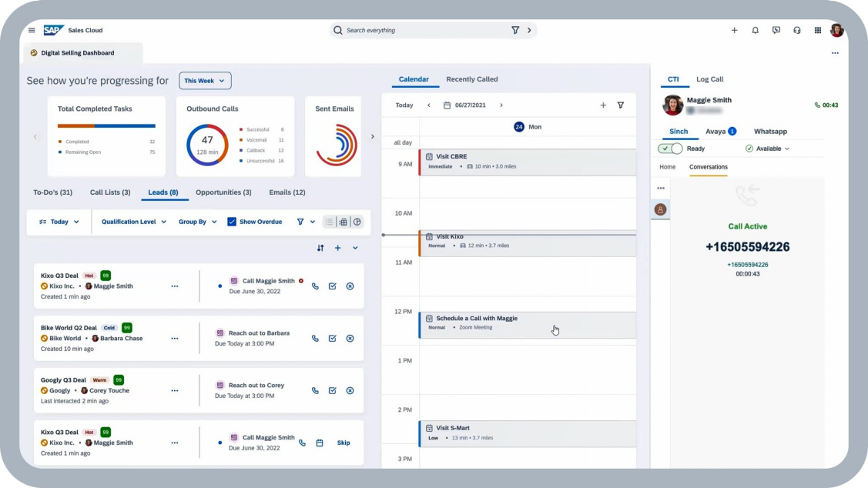Open the user profile avatar

[x=837, y=31]
